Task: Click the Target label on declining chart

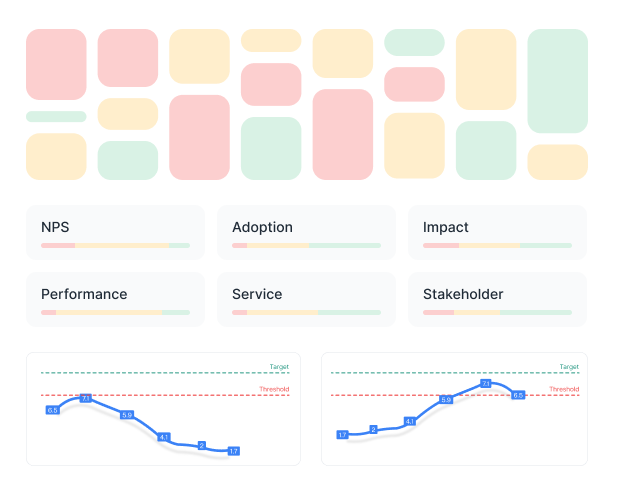Action: coord(278,367)
